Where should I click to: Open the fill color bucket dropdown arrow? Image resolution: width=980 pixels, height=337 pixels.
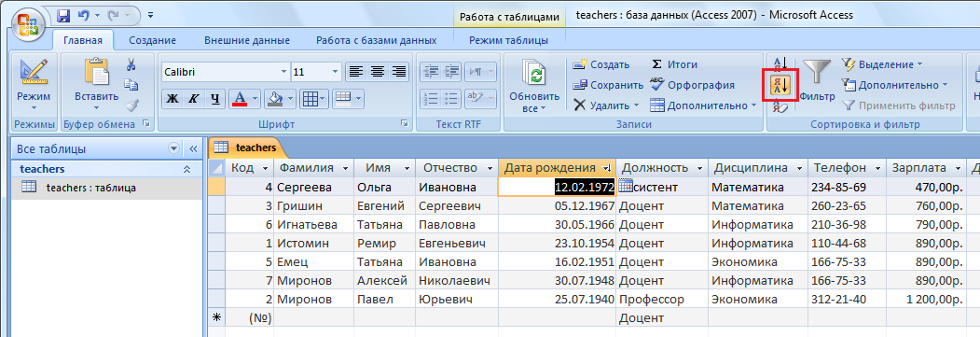290,98
